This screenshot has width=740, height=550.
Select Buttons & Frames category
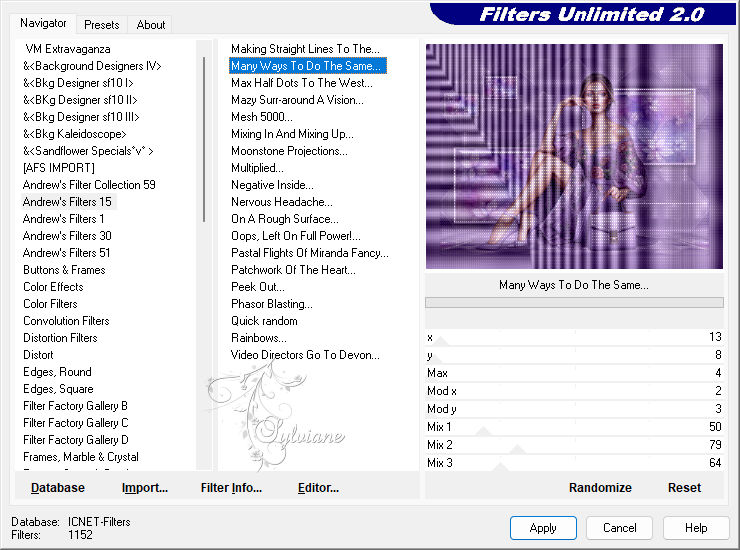pos(64,270)
